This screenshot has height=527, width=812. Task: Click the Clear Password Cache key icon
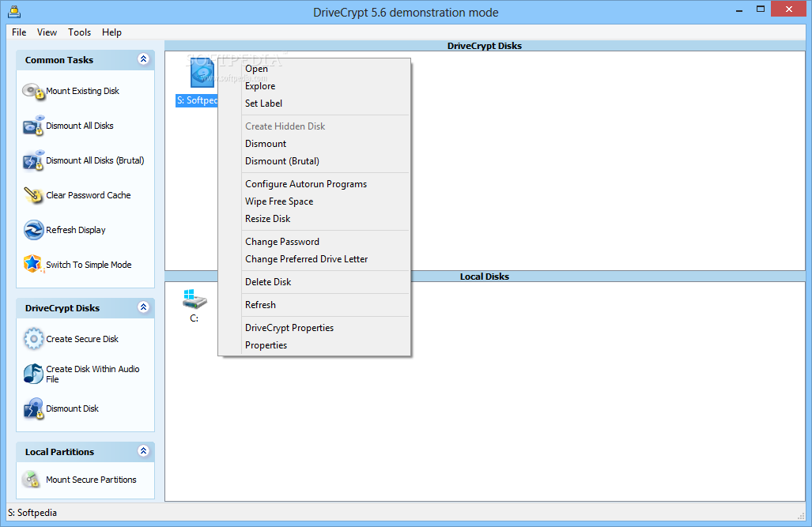point(33,195)
